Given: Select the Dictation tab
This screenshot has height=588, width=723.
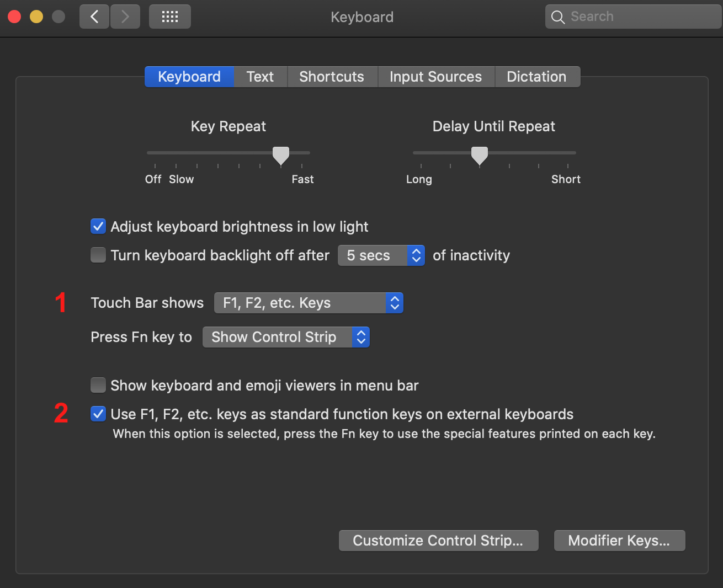Looking at the screenshot, I should pos(536,77).
